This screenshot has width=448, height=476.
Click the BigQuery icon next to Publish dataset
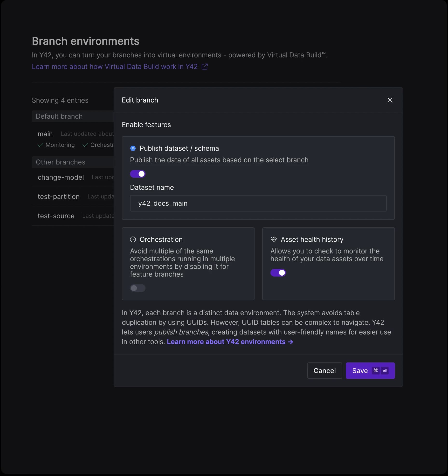pos(133,148)
